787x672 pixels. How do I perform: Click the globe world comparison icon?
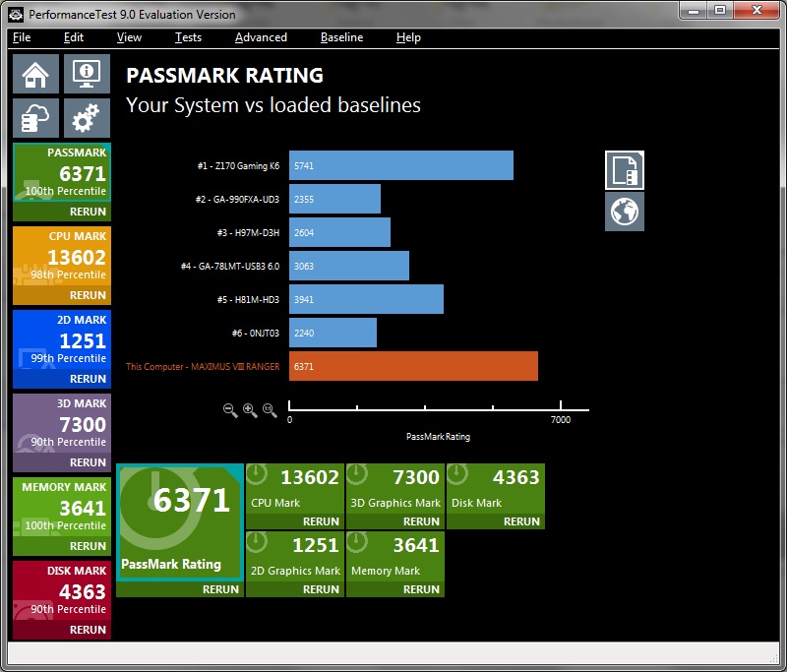pyautogui.click(x=625, y=212)
